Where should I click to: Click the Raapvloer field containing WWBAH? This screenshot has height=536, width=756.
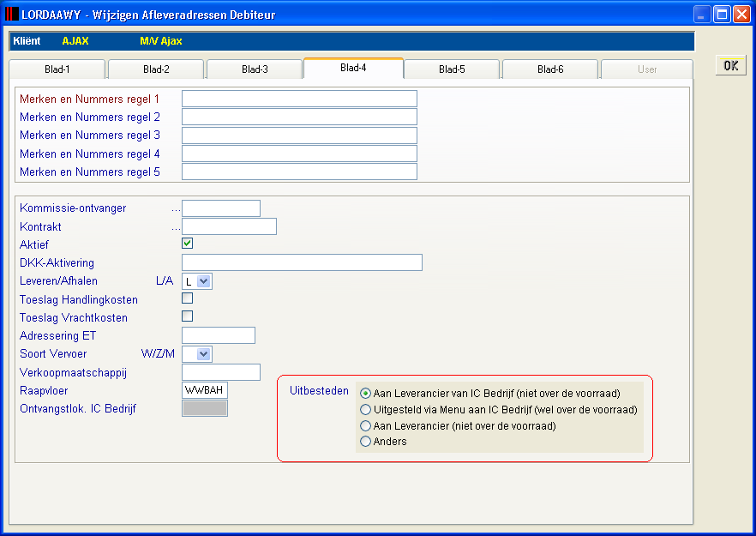pos(204,390)
